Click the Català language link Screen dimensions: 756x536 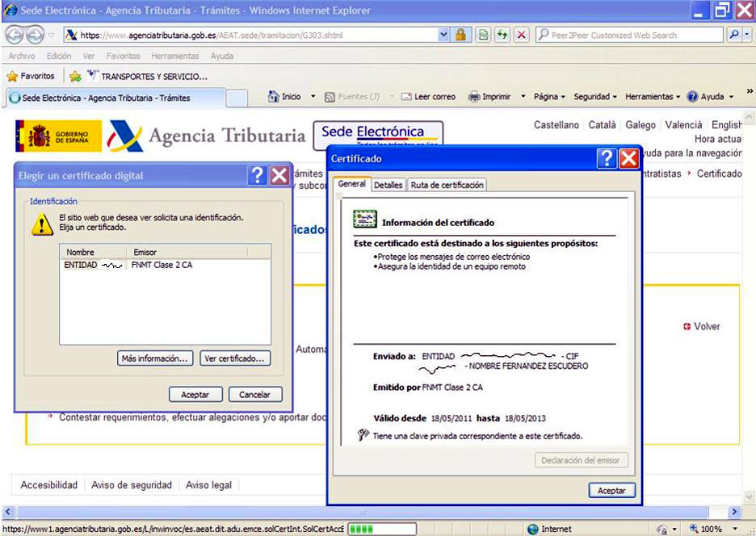602,125
